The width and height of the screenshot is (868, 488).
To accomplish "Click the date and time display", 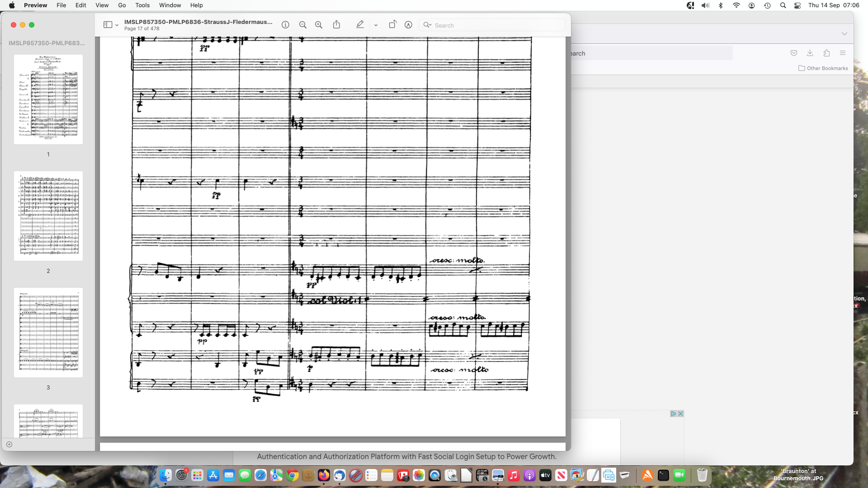I will coord(834,5).
